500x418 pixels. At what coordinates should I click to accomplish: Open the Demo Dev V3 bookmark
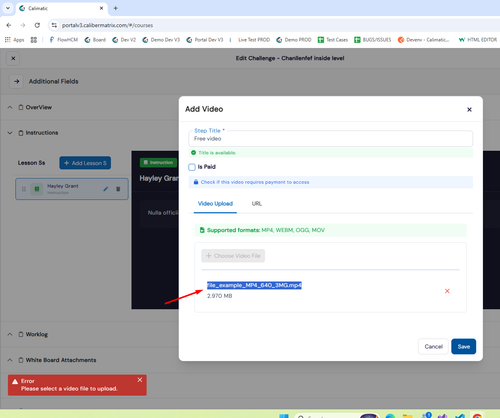(x=161, y=40)
